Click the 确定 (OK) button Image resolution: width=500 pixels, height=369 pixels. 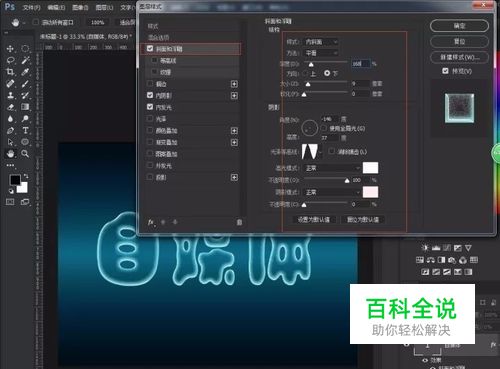pyautogui.click(x=459, y=26)
